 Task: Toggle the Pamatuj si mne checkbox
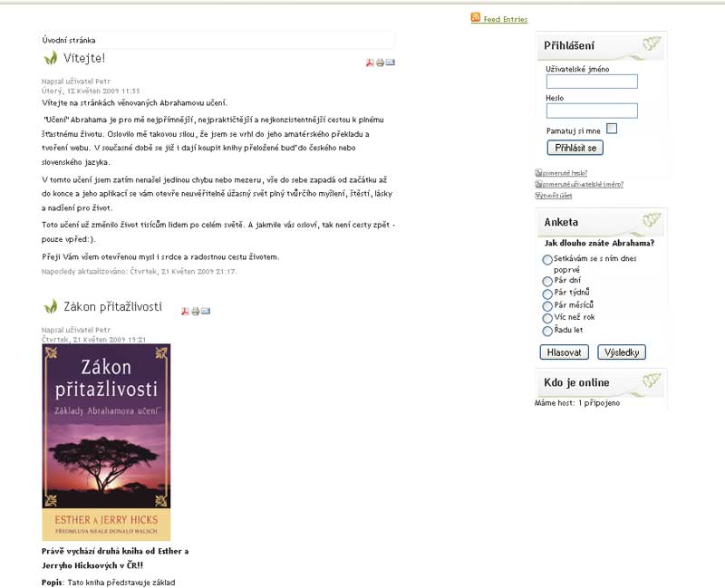point(611,129)
